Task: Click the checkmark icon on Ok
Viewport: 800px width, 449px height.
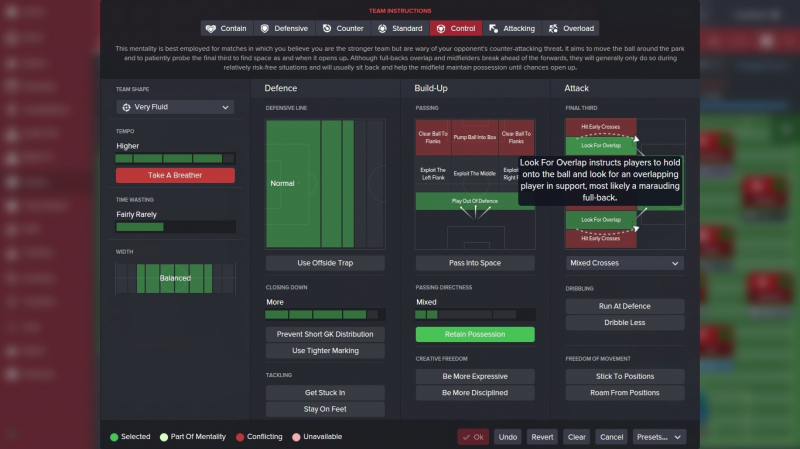Action: [466, 437]
